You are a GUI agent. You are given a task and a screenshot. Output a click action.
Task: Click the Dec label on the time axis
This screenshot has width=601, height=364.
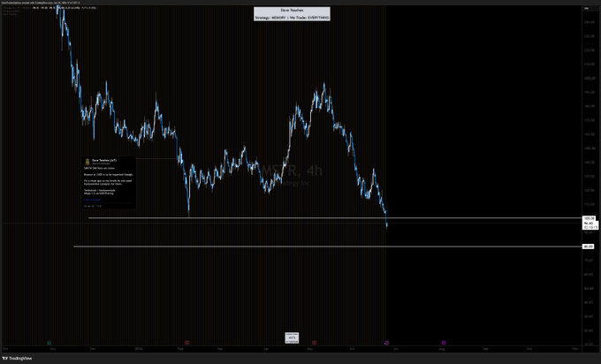point(93,349)
